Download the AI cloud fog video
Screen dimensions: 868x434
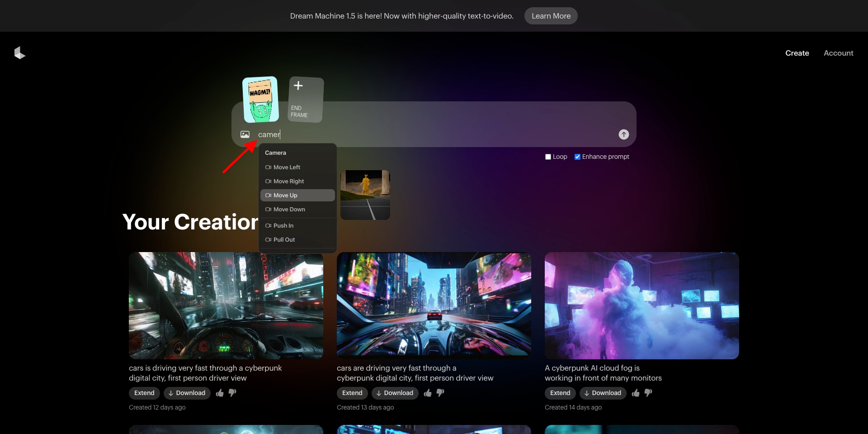tap(603, 393)
